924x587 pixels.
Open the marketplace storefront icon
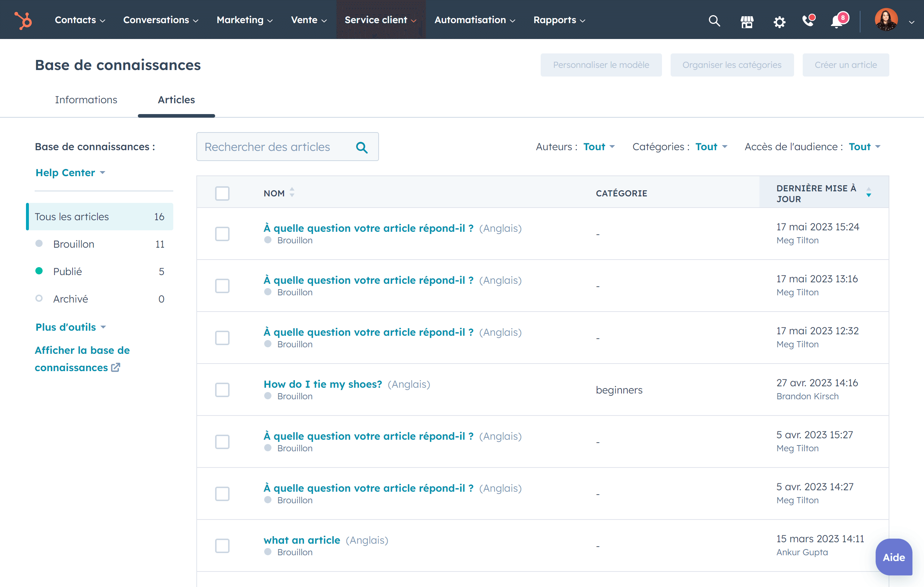746,22
